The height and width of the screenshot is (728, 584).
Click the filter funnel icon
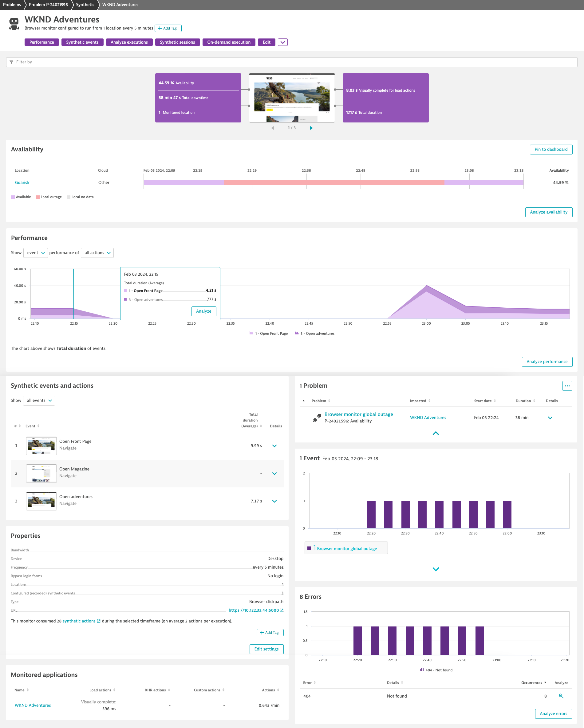pos(11,62)
